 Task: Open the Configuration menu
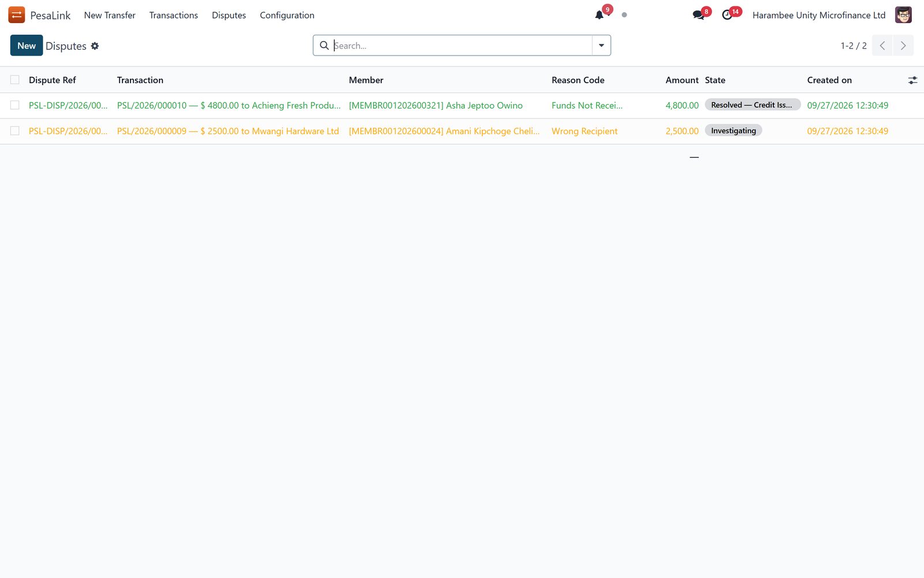[x=287, y=15]
